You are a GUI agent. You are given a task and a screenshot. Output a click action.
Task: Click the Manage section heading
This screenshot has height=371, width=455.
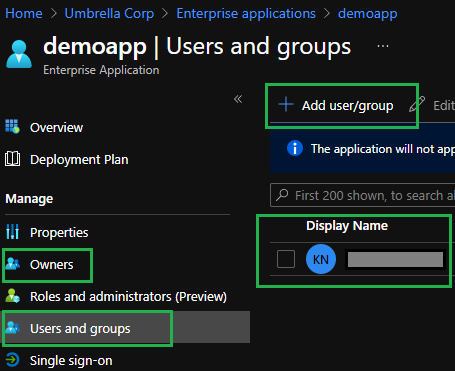[x=29, y=199]
